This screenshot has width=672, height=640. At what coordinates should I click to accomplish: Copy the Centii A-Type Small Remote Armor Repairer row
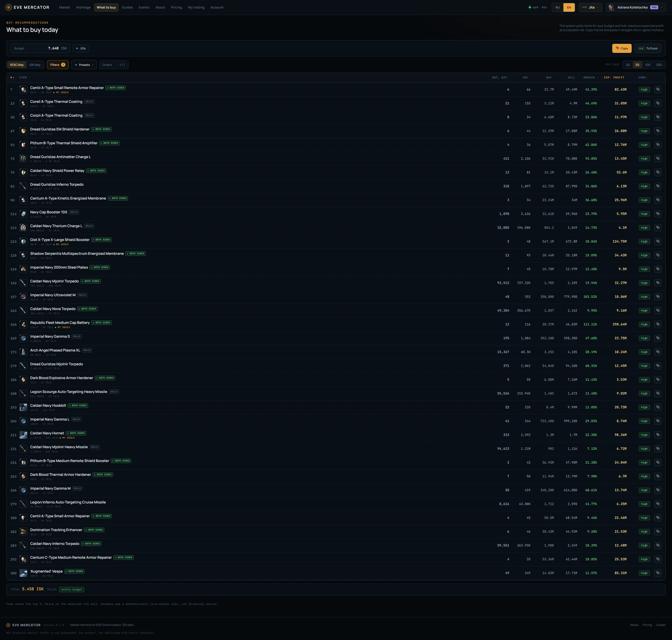click(x=658, y=89)
